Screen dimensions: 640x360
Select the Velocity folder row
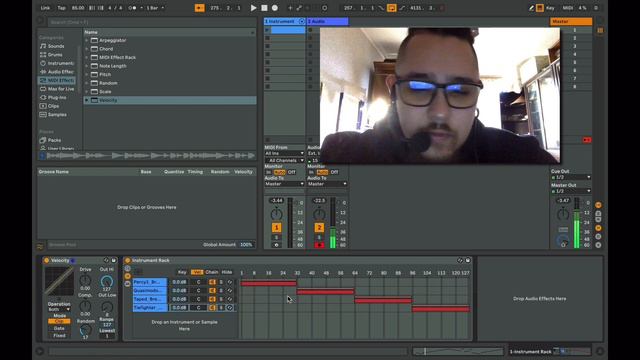point(170,100)
